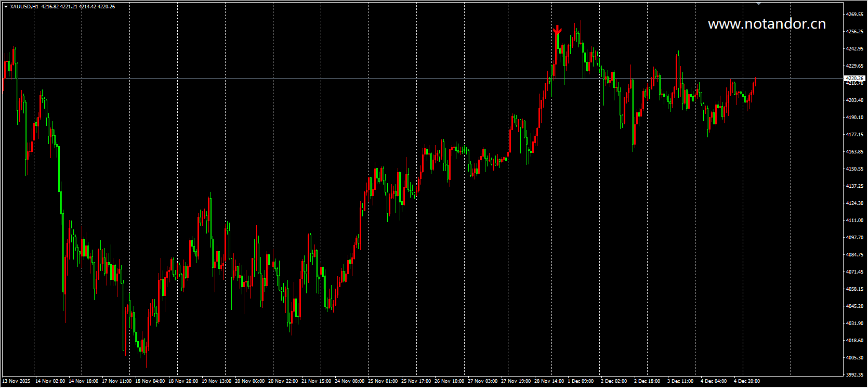Image resolution: width=868 pixels, height=388 pixels.
Task: Click the 4097.70 price scale label
Action: 854,238
